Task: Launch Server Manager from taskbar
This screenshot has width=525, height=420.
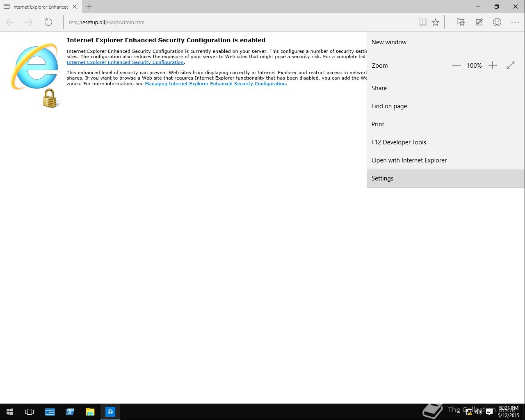Action: coord(50,412)
